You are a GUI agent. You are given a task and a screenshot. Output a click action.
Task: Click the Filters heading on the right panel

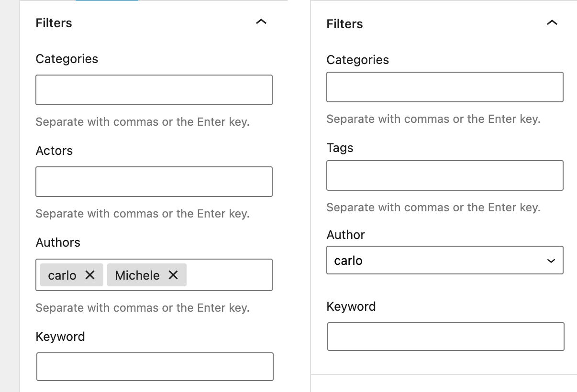coord(344,24)
